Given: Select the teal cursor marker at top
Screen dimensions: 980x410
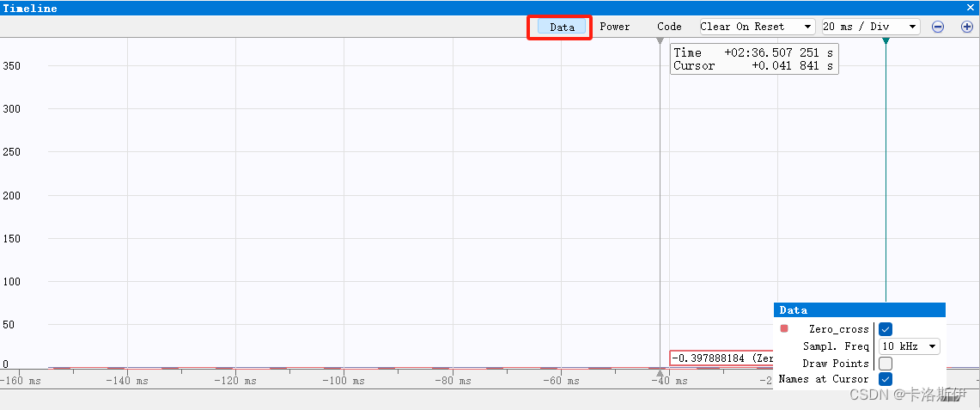Looking at the screenshot, I should [886, 40].
